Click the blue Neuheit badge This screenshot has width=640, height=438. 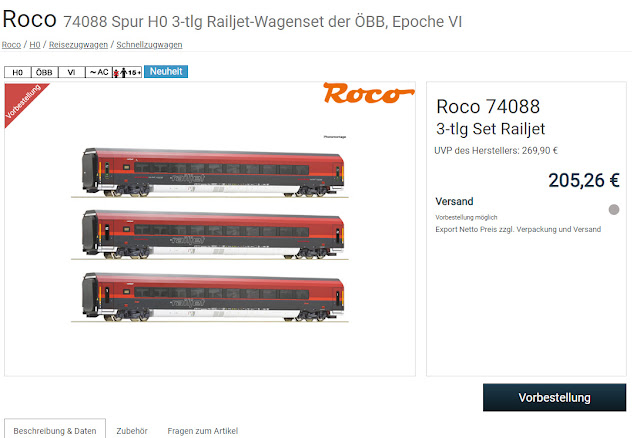tap(166, 71)
